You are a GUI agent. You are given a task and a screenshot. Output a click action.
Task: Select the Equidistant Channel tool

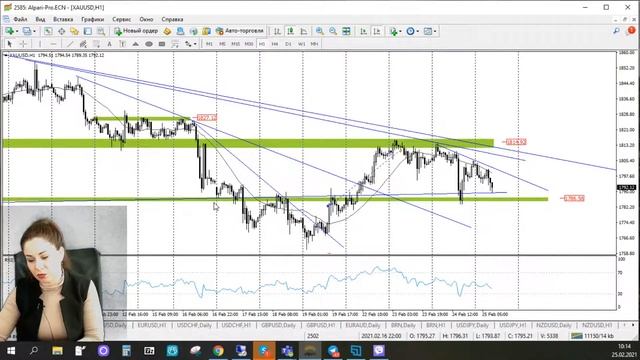[83, 44]
